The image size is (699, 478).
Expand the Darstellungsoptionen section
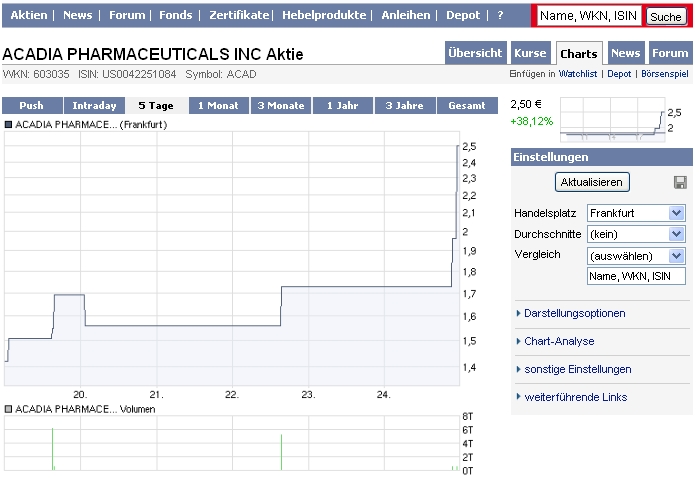click(x=574, y=313)
